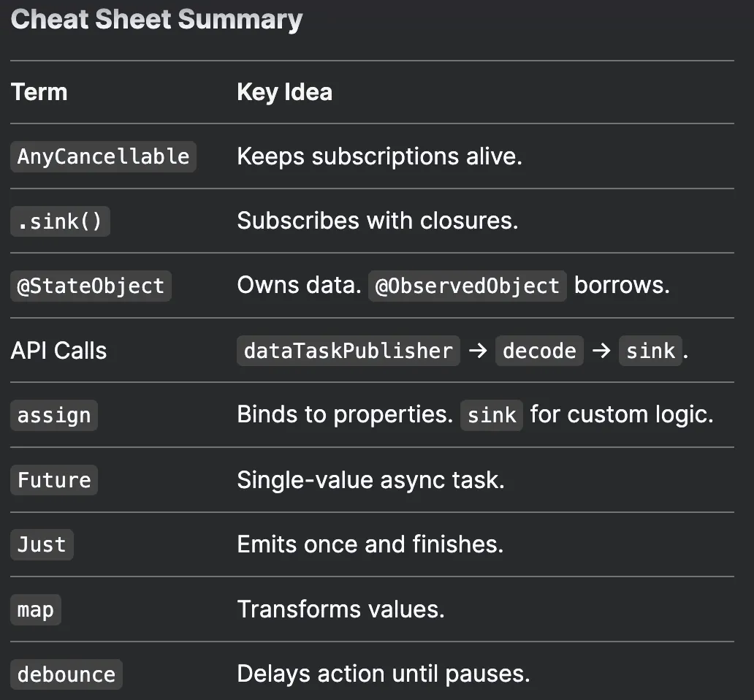Click the "Keeps subscriptions alive." text
754x700 pixels.
point(379,156)
